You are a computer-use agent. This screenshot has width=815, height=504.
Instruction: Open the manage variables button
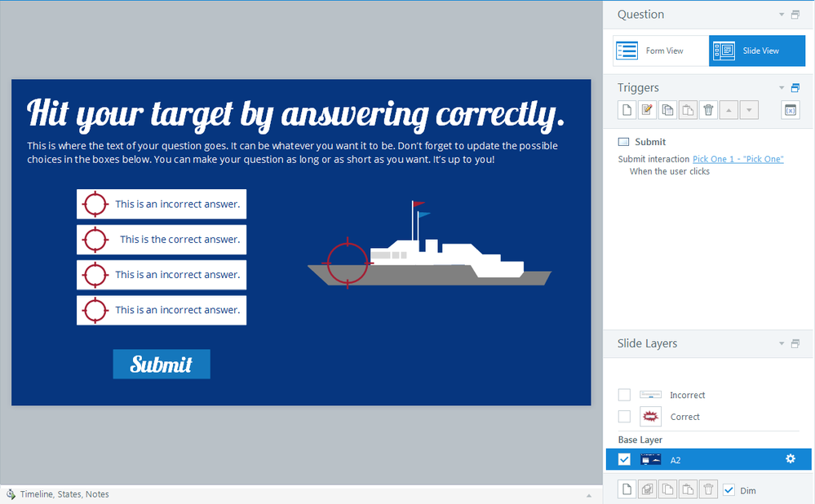pos(791,110)
